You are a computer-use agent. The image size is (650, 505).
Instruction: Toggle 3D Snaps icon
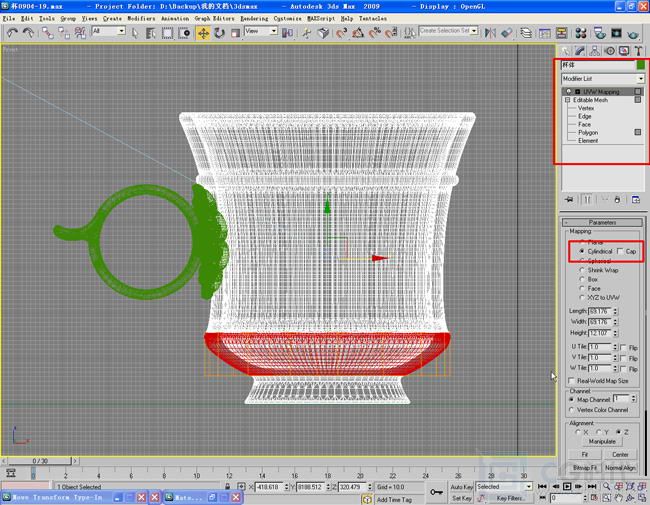click(341, 33)
